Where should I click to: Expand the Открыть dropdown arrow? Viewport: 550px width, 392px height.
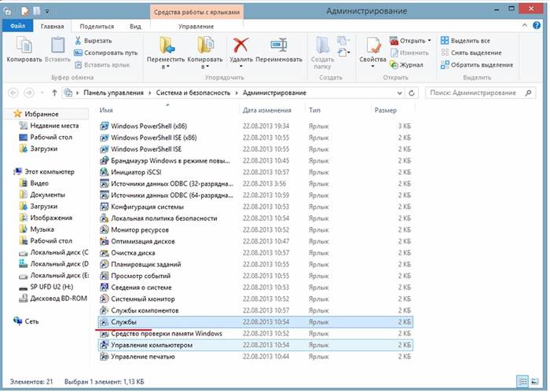coord(429,41)
